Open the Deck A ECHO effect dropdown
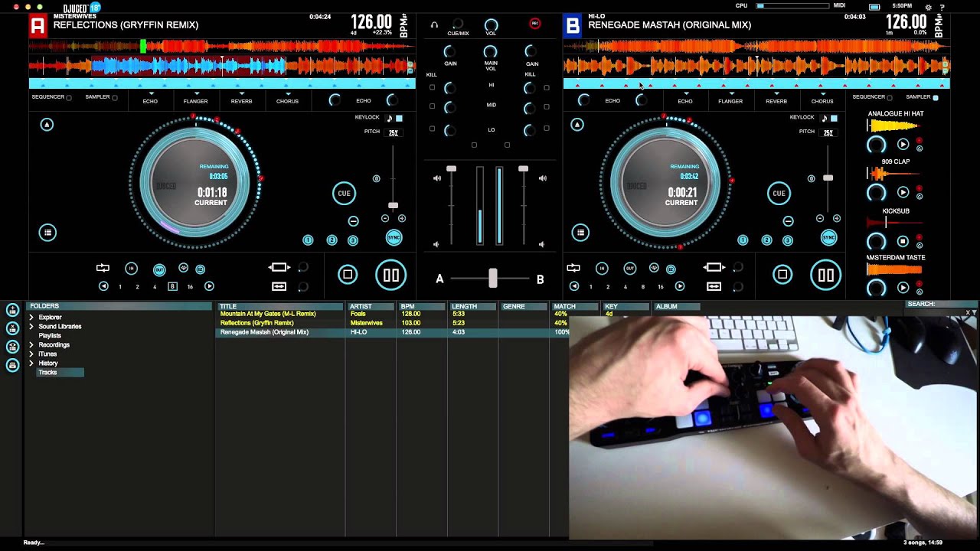 (150, 99)
